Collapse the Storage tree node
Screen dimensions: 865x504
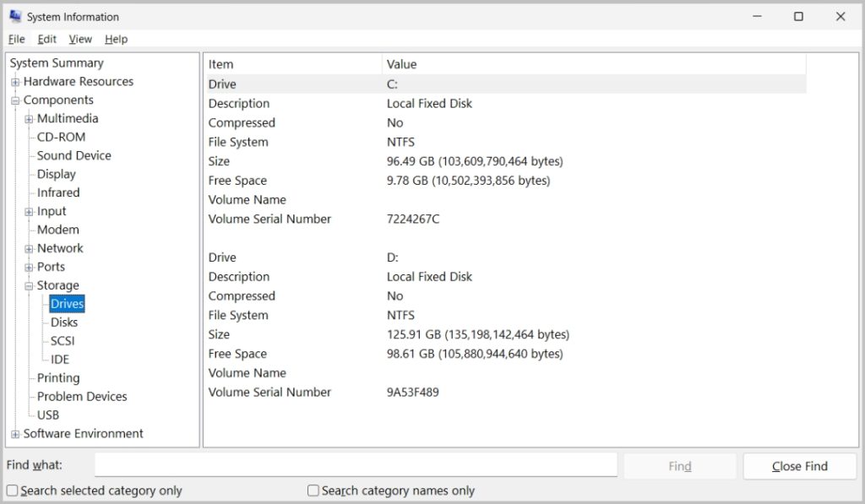[x=29, y=286]
